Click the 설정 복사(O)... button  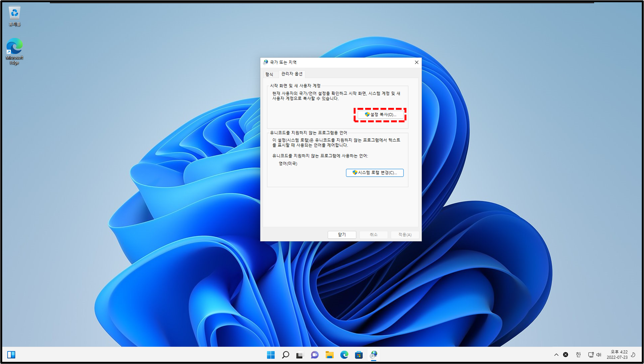[380, 115]
